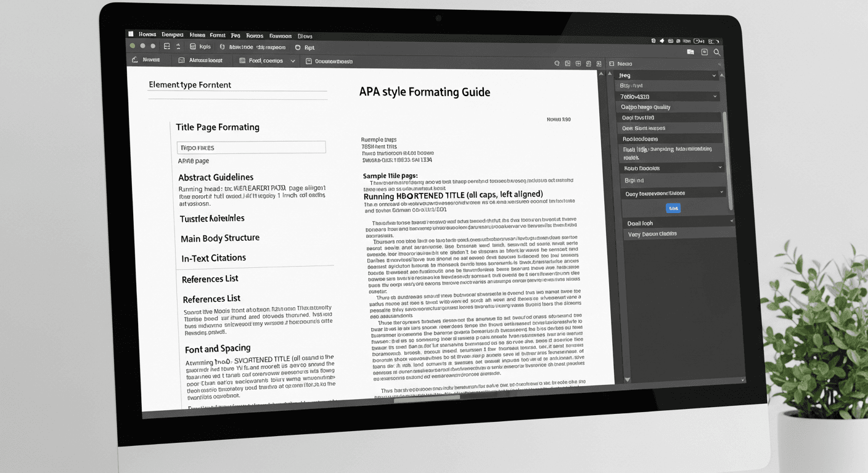Expand the dropdown arrow after Pocd coemtos

coord(292,61)
